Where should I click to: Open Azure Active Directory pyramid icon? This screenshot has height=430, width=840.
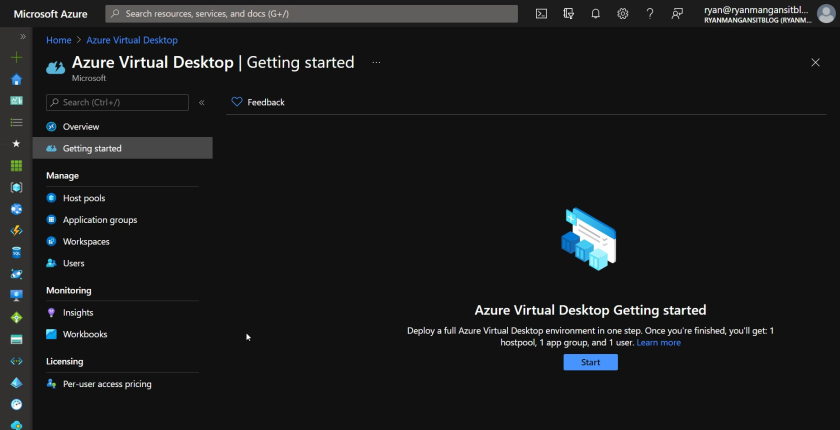coord(17,383)
